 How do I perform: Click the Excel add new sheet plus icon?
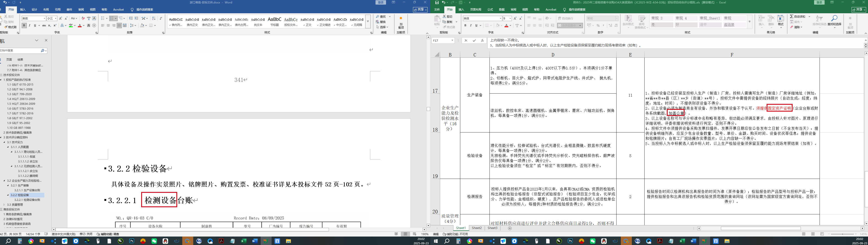[x=509, y=229]
